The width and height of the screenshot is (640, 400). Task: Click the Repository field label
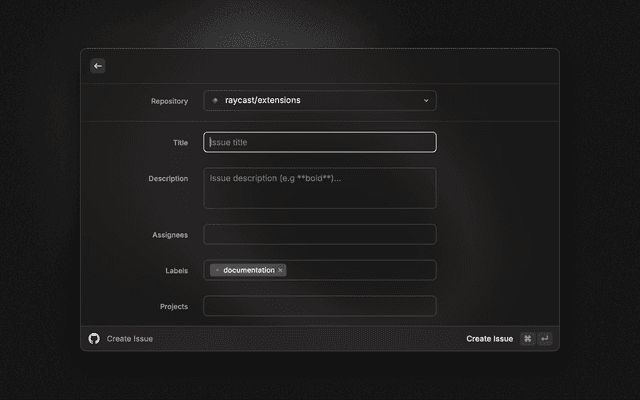click(169, 101)
